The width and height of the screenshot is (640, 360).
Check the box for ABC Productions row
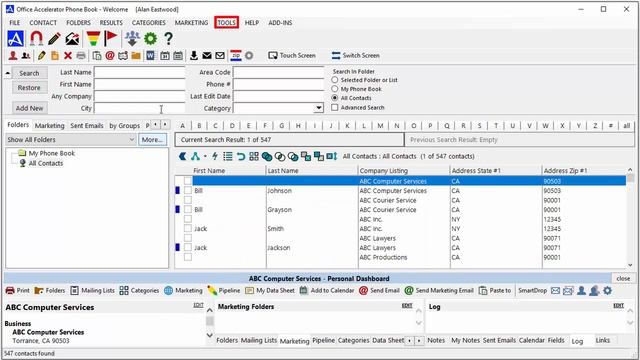click(188, 257)
